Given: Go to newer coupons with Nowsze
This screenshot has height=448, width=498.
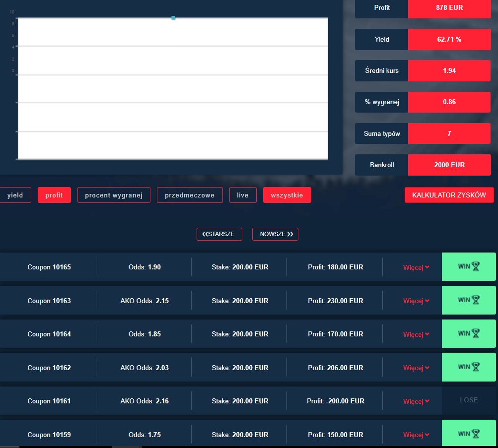Looking at the screenshot, I should pos(276,234).
